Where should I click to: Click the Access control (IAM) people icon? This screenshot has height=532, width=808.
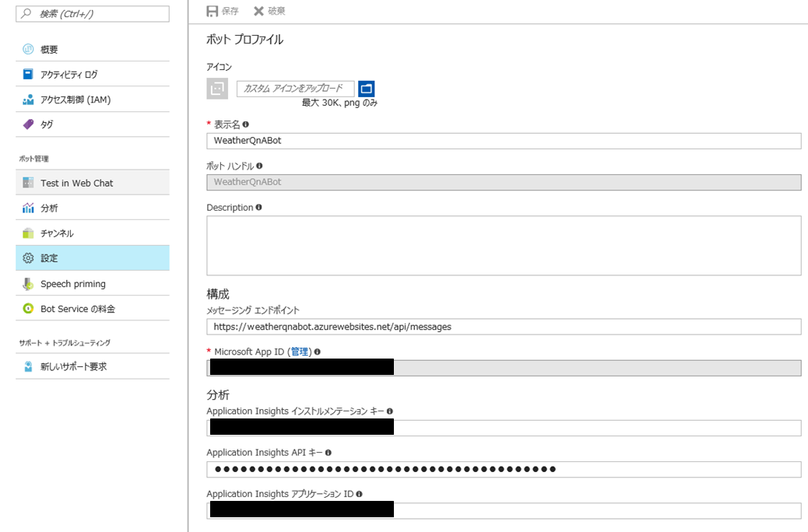pyautogui.click(x=28, y=100)
